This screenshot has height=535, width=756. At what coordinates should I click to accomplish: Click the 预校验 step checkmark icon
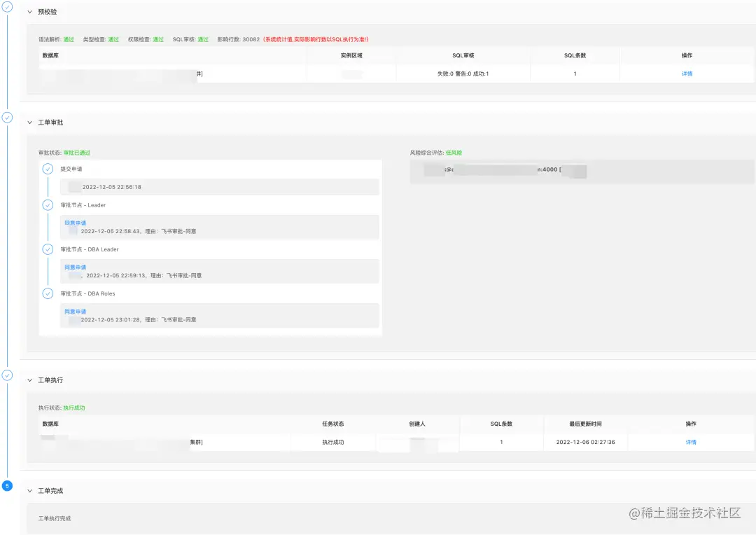coord(7,7)
